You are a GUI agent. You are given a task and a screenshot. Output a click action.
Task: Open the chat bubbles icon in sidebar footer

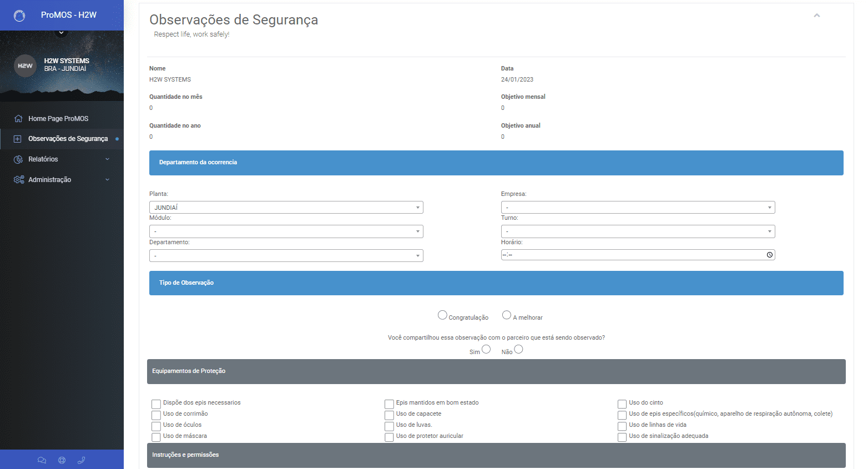click(x=42, y=460)
